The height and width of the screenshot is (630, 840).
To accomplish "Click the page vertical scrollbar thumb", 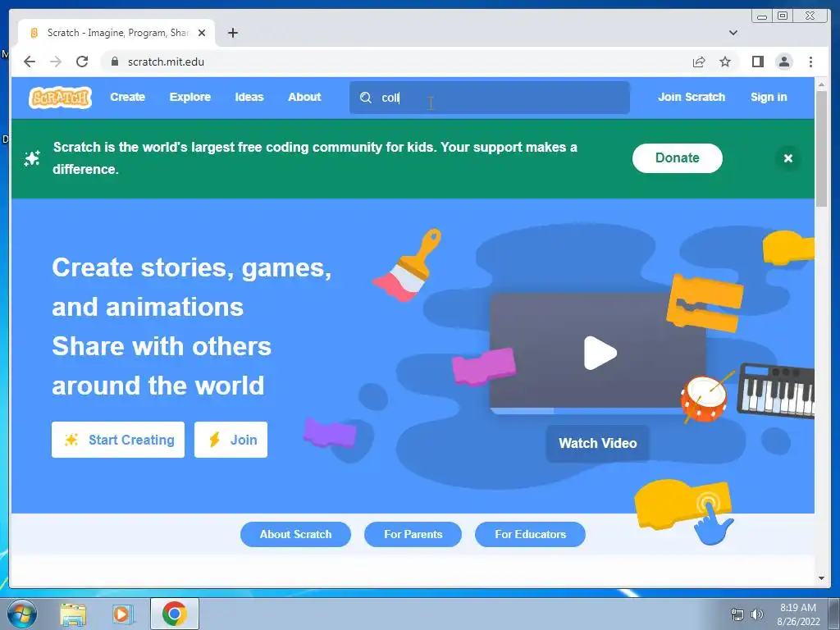I will (x=821, y=149).
